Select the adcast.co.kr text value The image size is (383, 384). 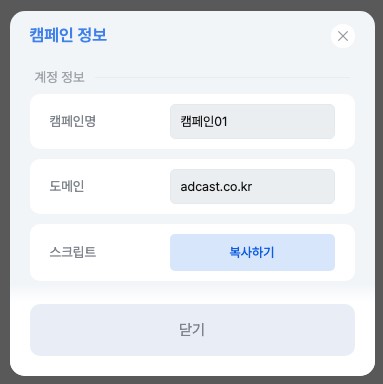(216, 187)
